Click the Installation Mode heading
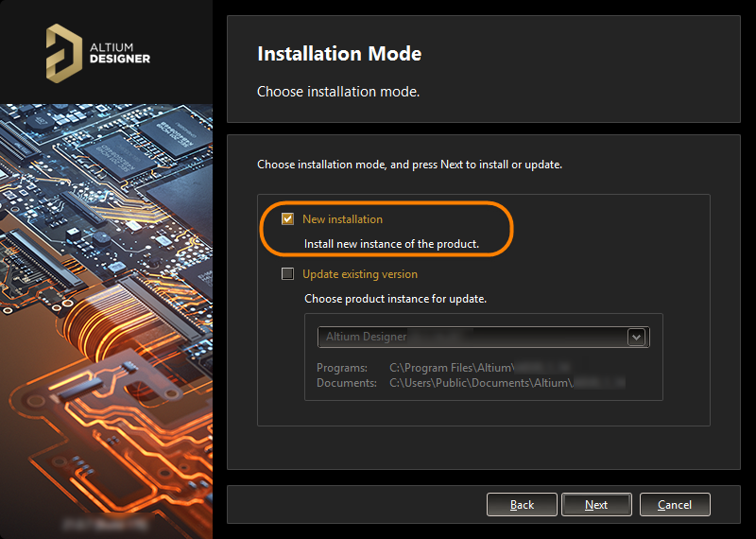 (x=339, y=54)
